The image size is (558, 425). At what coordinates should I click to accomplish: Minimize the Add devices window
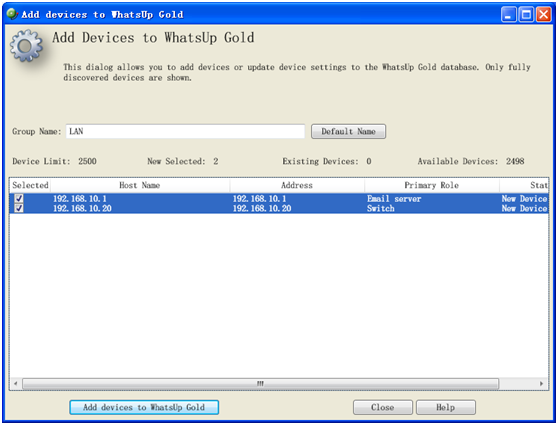click(x=509, y=15)
